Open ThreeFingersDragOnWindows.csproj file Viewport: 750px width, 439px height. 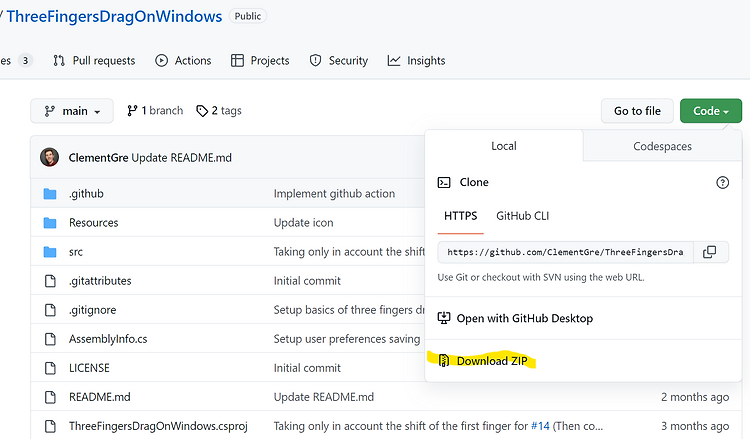coord(158,426)
